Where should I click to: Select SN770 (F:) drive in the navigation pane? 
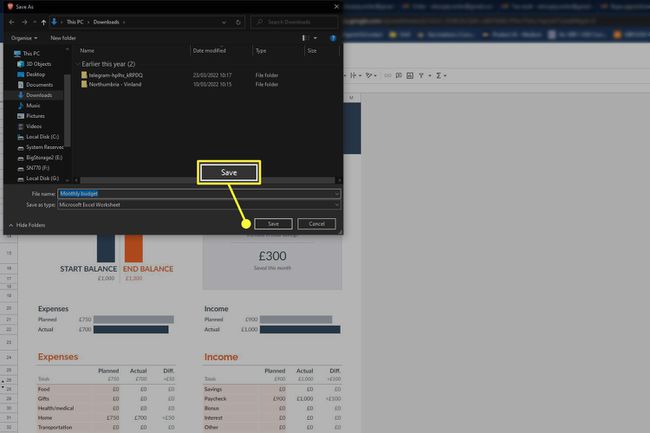coord(33,168)
